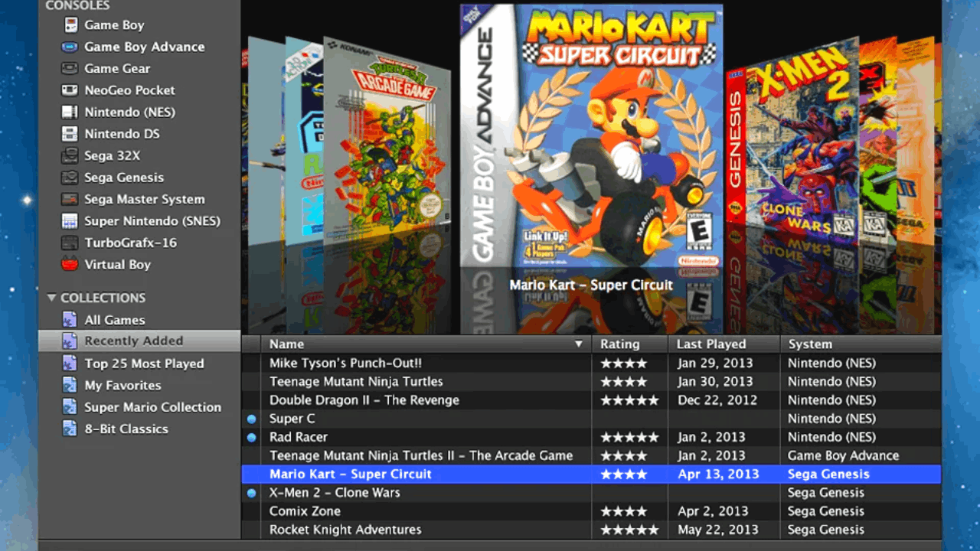Click the blue unplayed dot beside Rad Racer

[251, 437]
